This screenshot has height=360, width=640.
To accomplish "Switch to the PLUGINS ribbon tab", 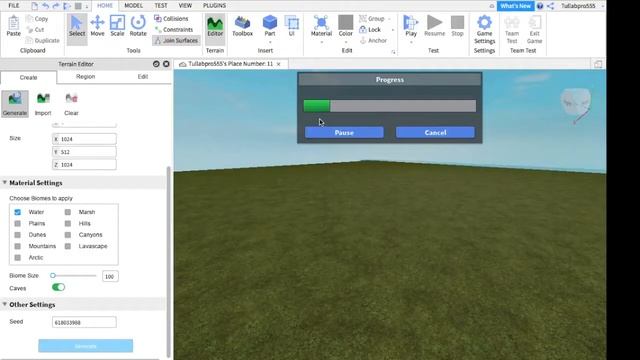I will pos(214,6).
